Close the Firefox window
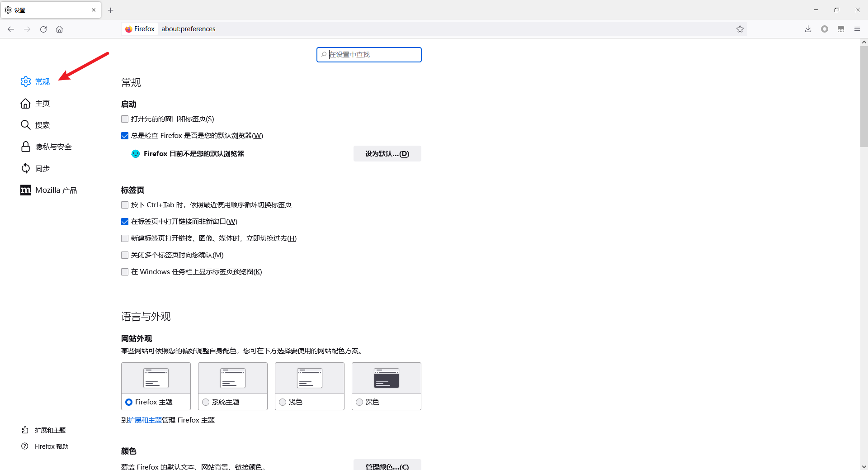 tap(858, 10)
